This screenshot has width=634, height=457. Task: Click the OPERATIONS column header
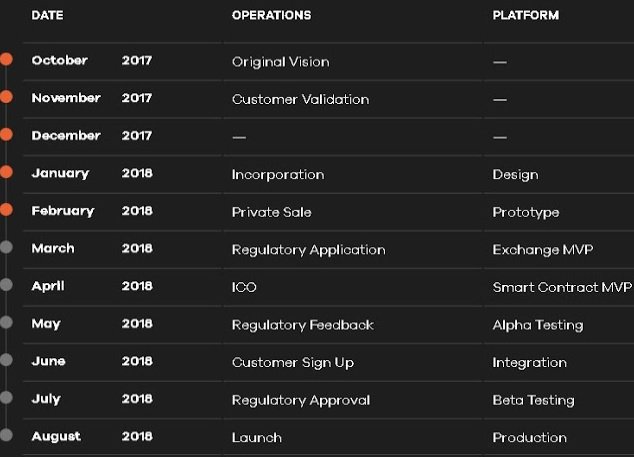pyautogui.click(x=271, y=16)
